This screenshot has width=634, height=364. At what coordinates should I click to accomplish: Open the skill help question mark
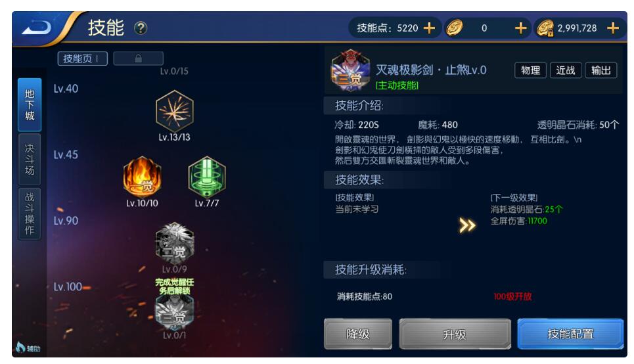point(141,28)
